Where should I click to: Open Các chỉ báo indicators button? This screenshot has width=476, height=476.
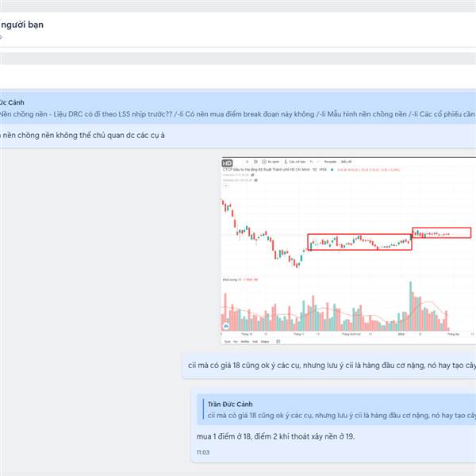tap(295, 162)
